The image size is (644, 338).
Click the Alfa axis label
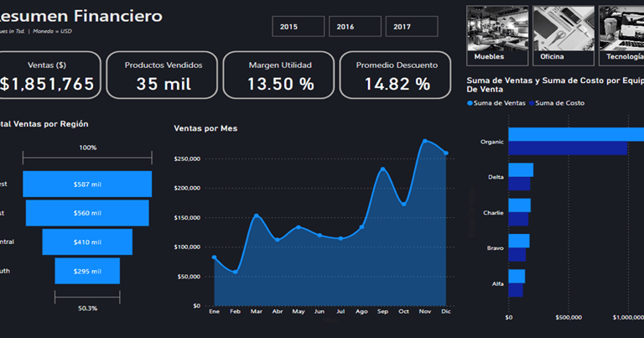pyautogui.click(x=498, y=283)
